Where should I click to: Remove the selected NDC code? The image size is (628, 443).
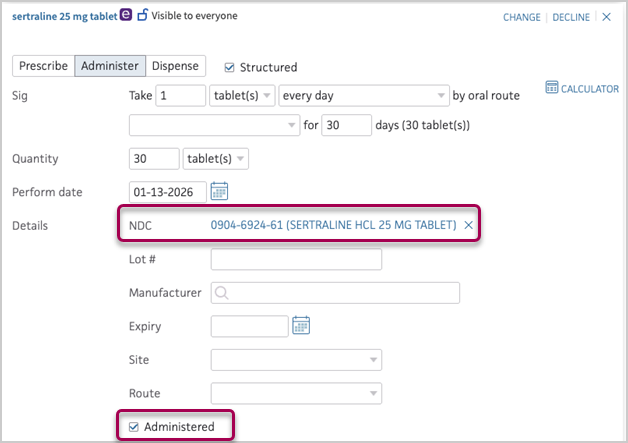tap(468, 225)
